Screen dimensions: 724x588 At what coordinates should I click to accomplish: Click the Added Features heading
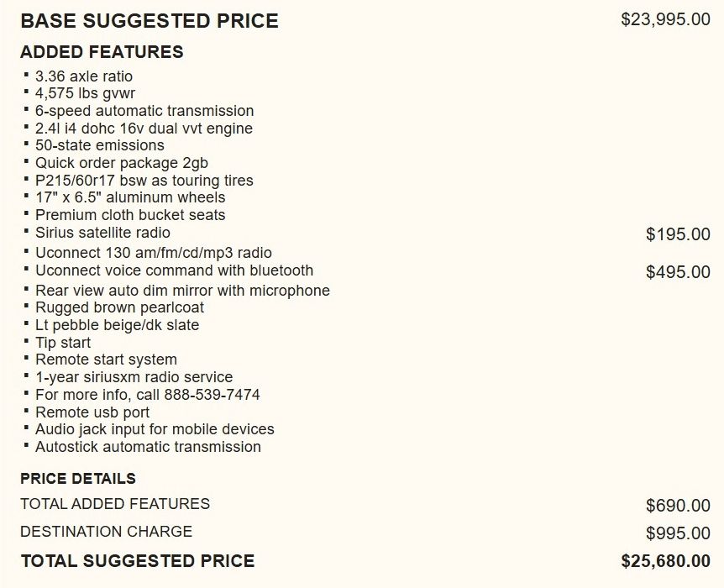(102, 52)
